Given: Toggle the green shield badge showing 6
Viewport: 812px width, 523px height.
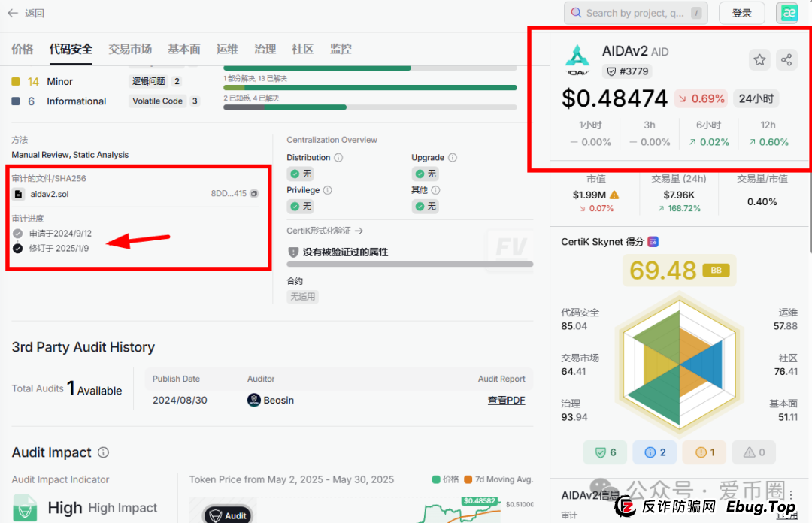Looking at the screenshot, I should [605, 452].
